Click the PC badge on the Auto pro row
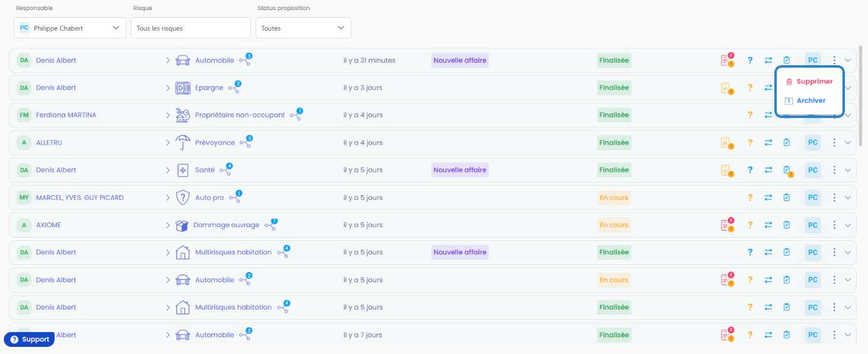The height and width of the screenshot is (354, 868). tap(813, 197)
